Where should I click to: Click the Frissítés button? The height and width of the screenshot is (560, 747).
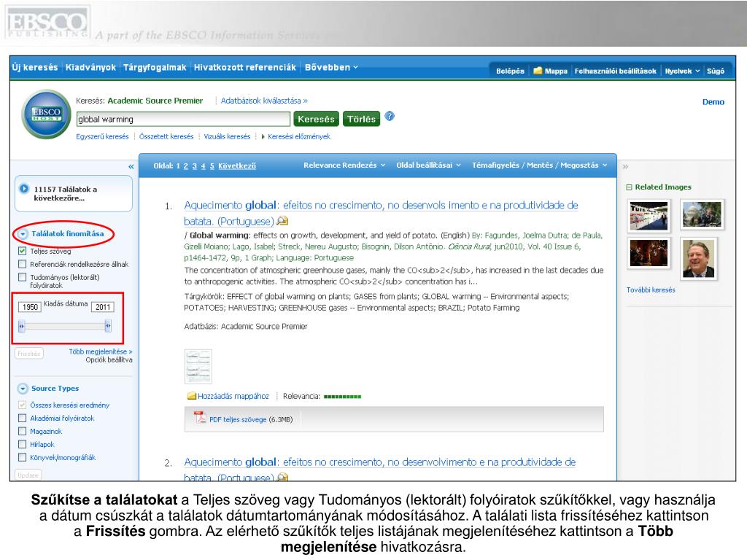(x=29, y=354)
